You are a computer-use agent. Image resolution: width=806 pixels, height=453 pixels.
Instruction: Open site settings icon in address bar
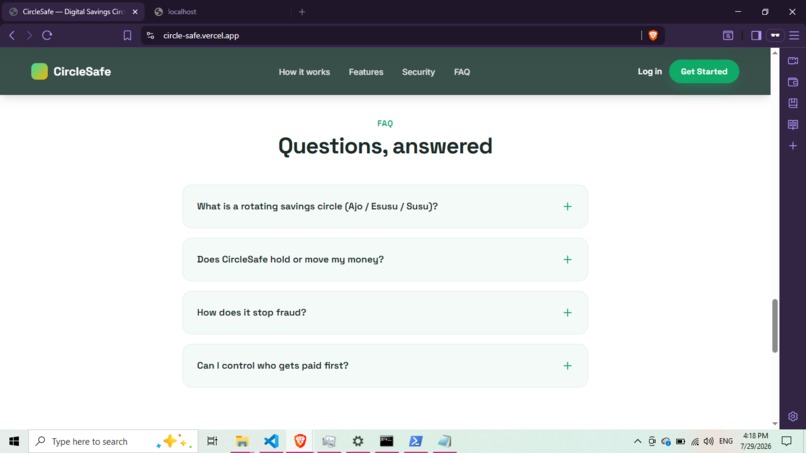pos(151,35)
